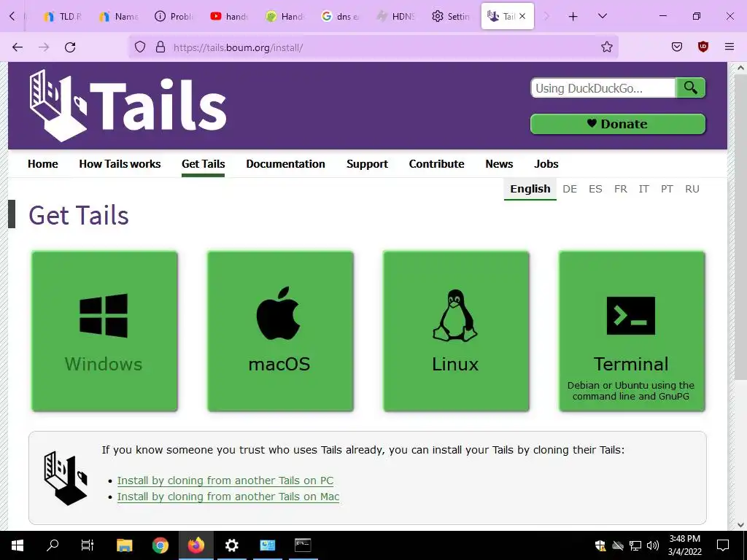Open the command prompt taskbar icon

[303, 545]
